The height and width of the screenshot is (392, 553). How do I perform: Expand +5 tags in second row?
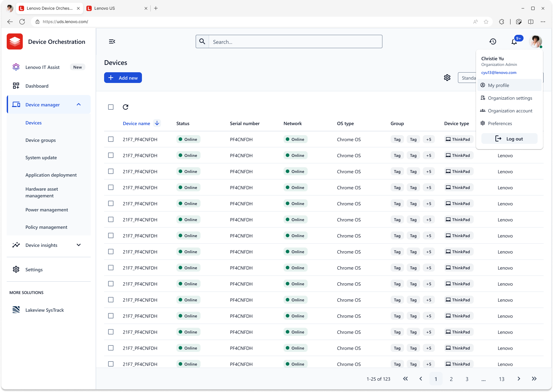point(429,155)
